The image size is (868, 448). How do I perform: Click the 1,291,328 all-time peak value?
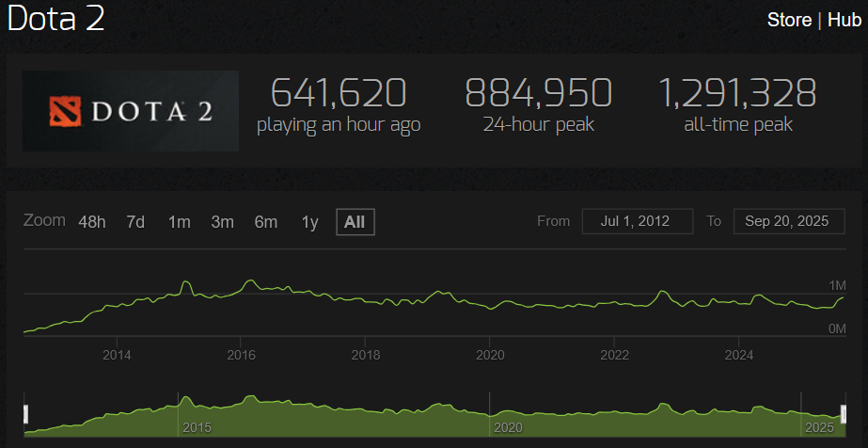tap(736, 92)
